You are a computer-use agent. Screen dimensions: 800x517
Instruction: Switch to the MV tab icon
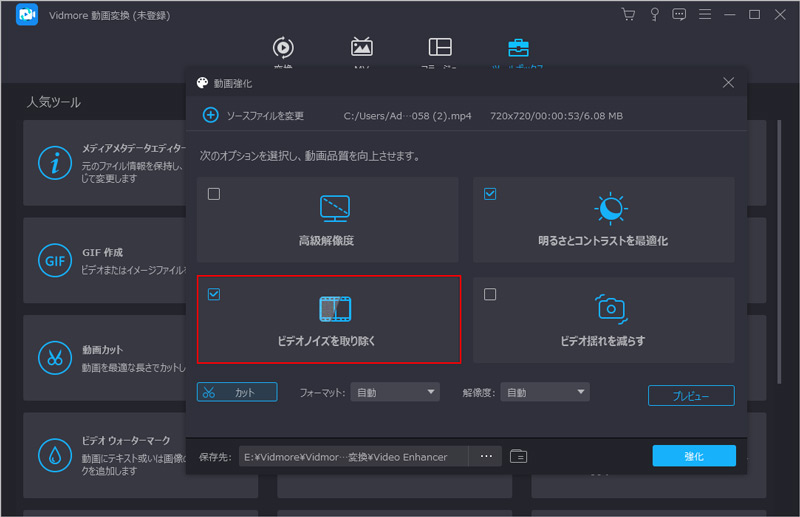[362, 47]
